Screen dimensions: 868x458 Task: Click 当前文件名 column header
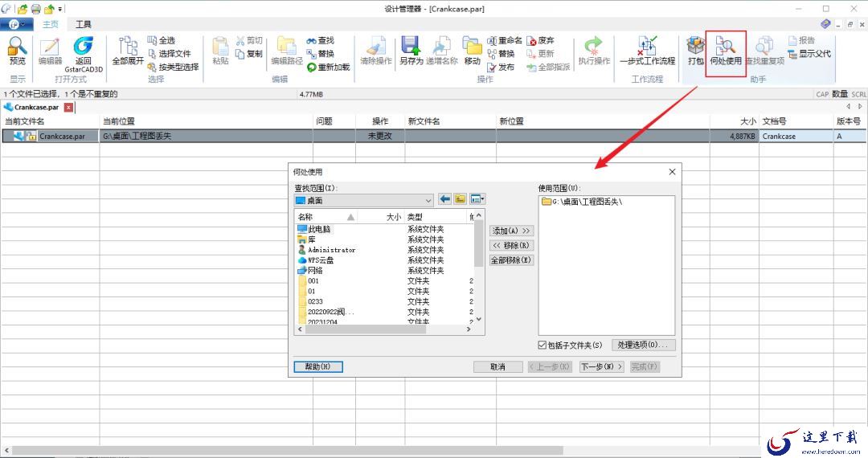51,121
